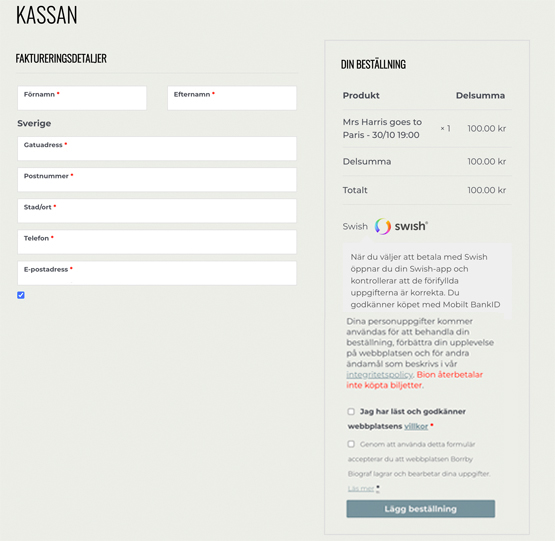This screenshot has width=555, height=541.
Task: Click the E-postadress input field
Action: coord(157,273)
